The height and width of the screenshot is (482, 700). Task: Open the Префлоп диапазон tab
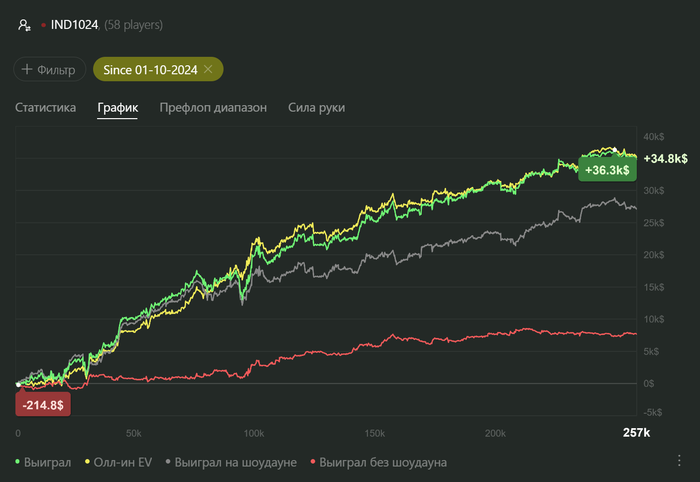213,107
